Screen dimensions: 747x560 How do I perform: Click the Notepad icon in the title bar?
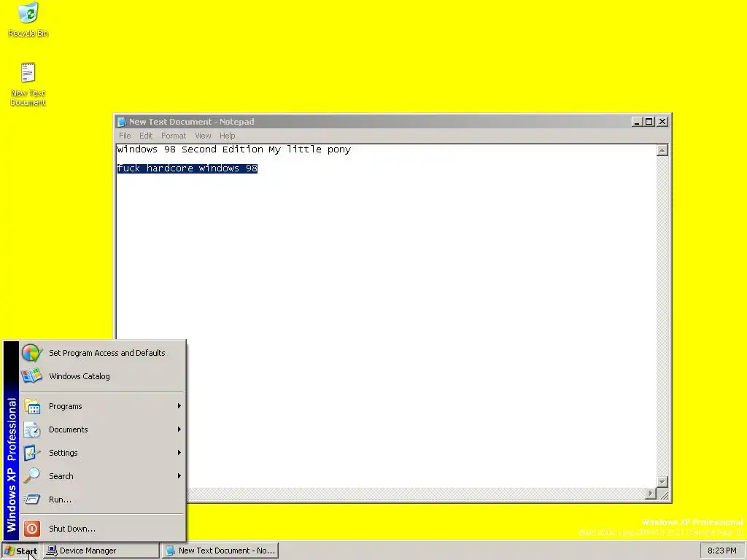click(122, 122)
